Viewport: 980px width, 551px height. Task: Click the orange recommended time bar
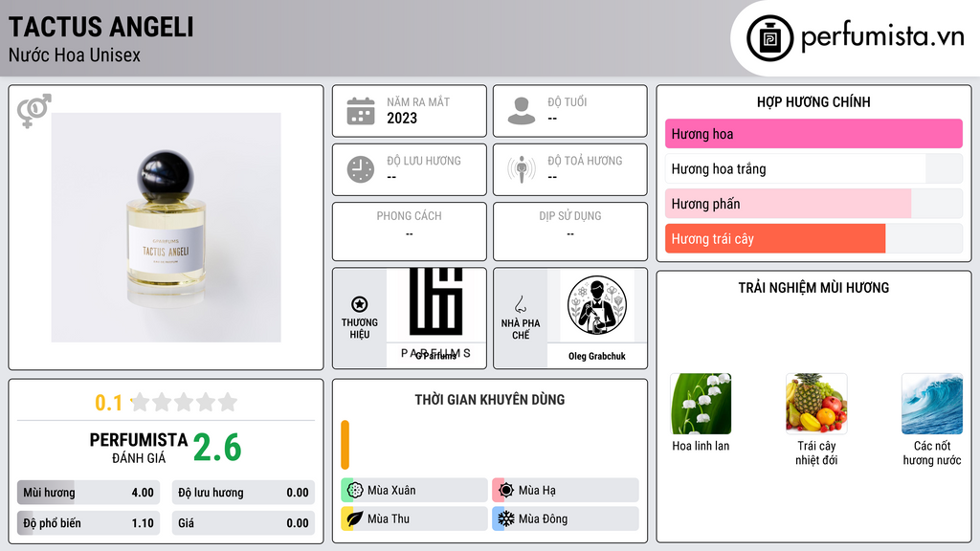pos(345,445)
